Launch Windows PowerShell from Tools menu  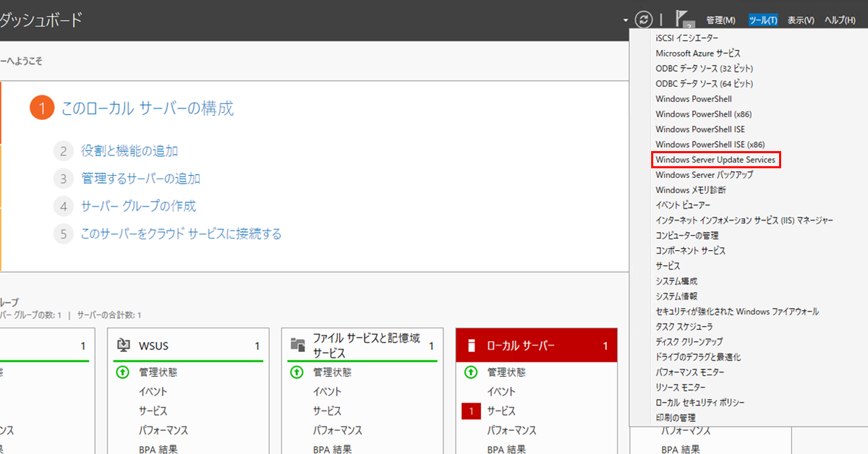(x=694, y=98)
